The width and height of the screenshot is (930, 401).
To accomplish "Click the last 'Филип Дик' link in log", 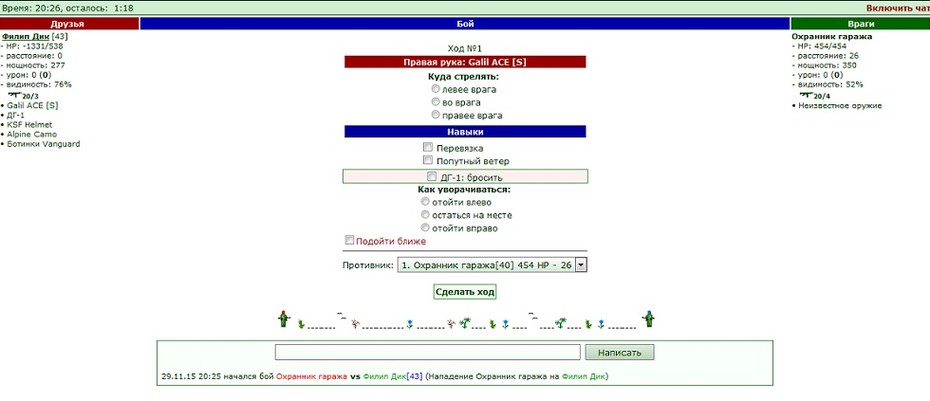I will pyautogui.click(x=583, y=376).
